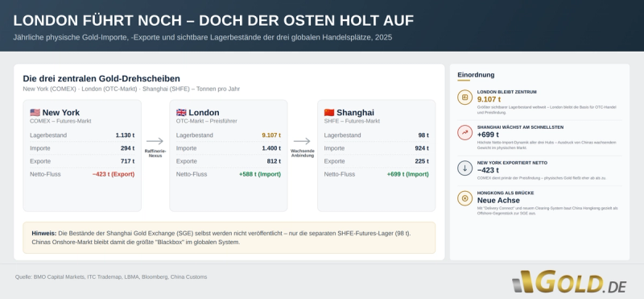The image size is (644, 299).
Task: Click the 'Einordnung' sidebar heading
Action: point(476,75)
